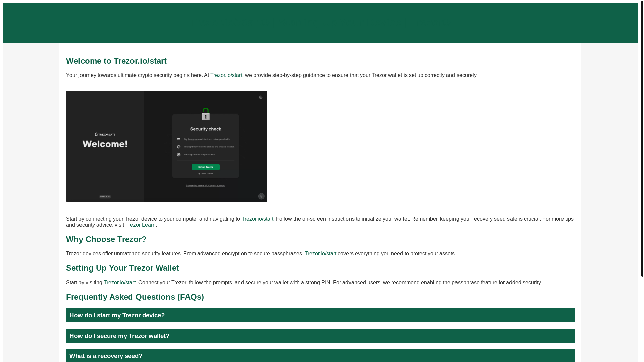Click the Trezor Suite welcome screenshot image
The height and width of the screenshot is (362, 644).
167,146
